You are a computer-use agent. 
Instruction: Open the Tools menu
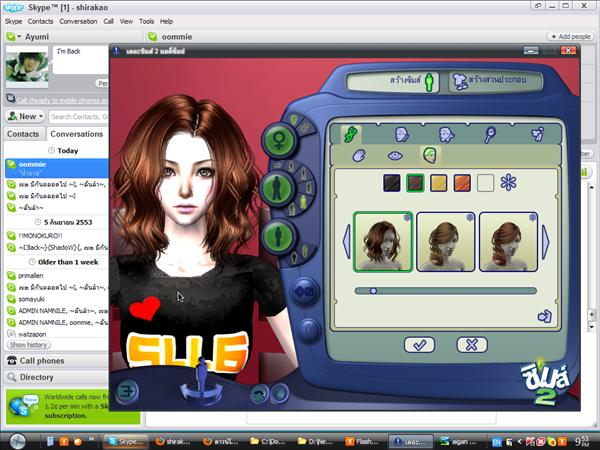click(x=146, y=21)
